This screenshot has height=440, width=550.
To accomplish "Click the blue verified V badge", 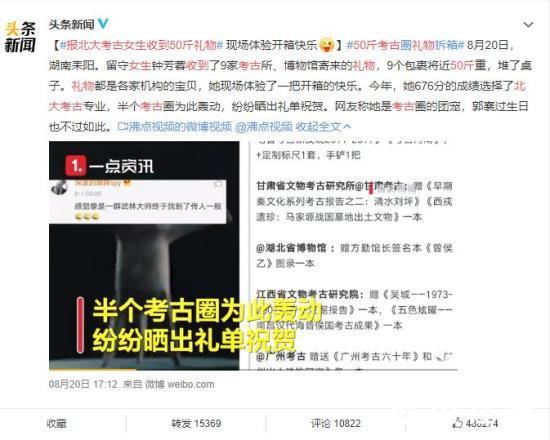I will [x=103, y=24].
